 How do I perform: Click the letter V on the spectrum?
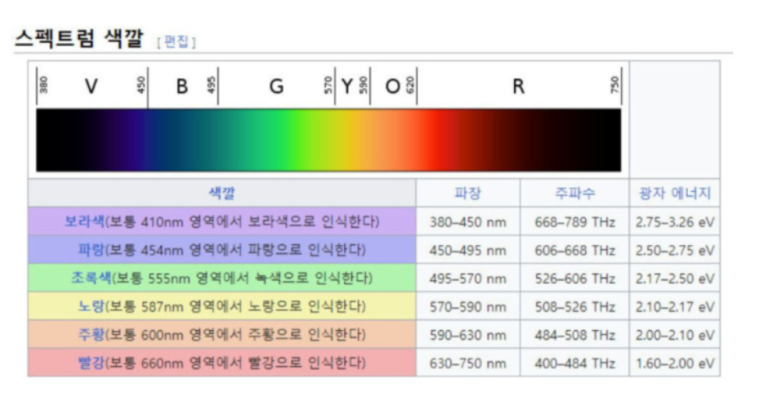click(91, 86)
